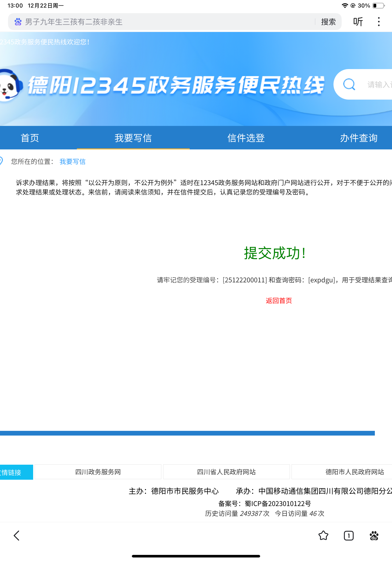The width and height of the screenshot is (392, 561).
Task: Select the 我要写信 tab
Action: tap(133, 138)
